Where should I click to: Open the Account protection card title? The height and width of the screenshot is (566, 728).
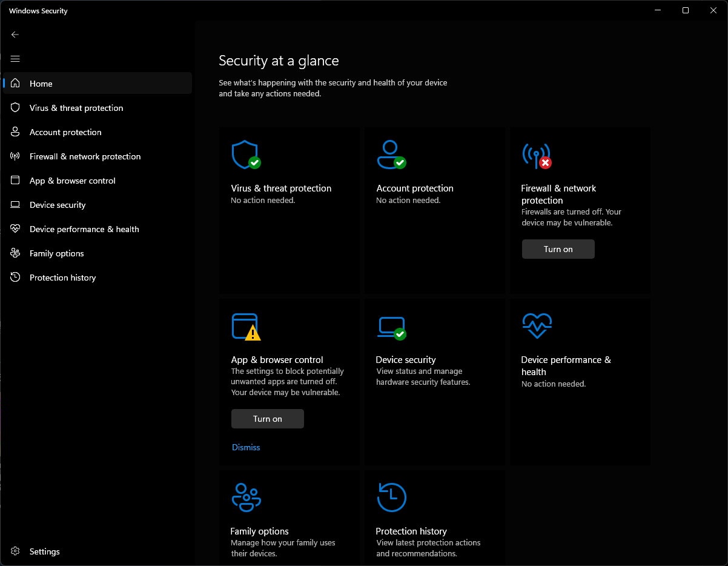tap(415, 188)
